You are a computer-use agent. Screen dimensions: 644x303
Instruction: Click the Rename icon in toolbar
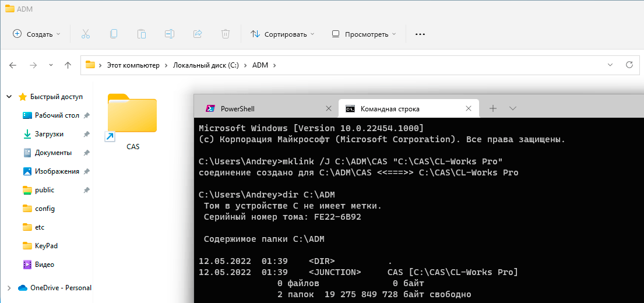(x=170, y=34)
